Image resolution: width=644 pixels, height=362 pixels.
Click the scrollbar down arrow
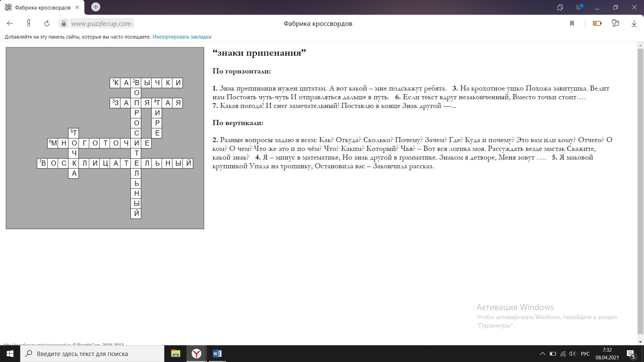pyautogui.click(x=640, y=342)
